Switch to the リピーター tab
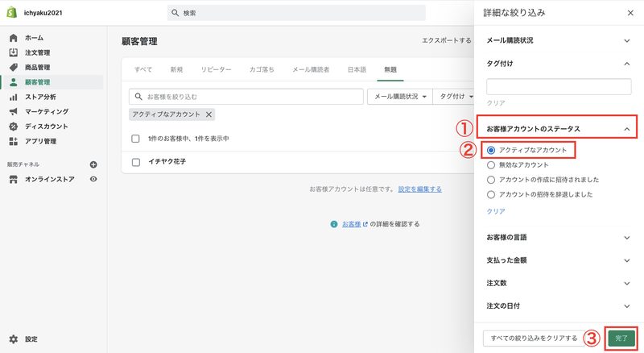Screen dimensions: 644x353 (216, 69)
